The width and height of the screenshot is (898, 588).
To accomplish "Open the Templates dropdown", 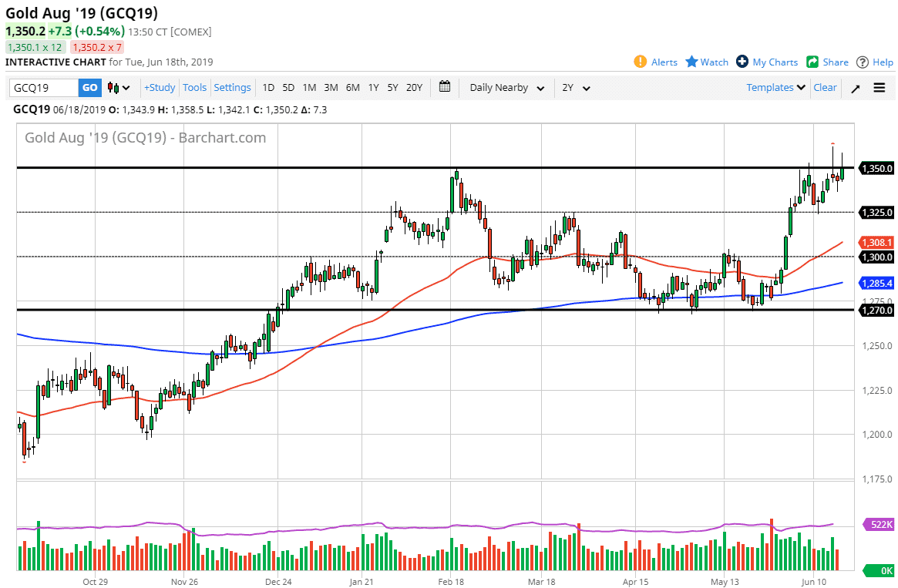I will 776,88.
